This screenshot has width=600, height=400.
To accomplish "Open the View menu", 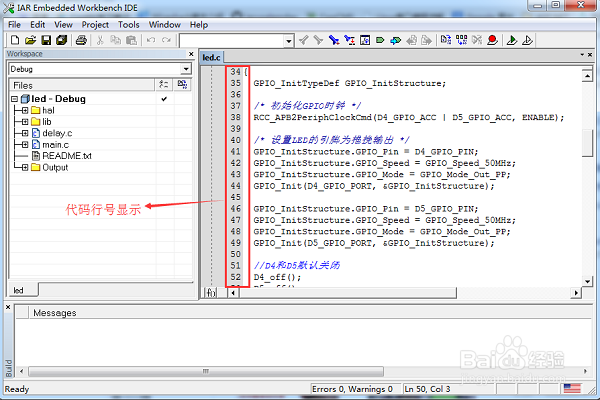I will tap(63, 24).
